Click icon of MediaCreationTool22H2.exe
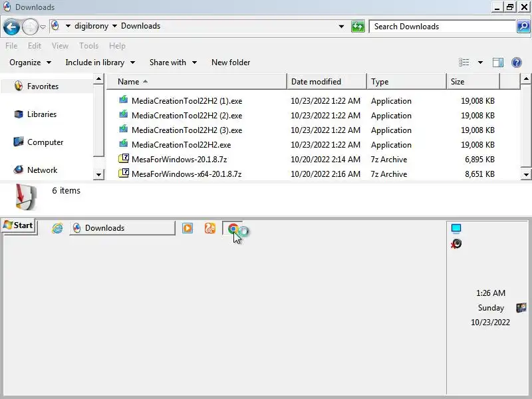 point(124,144)
